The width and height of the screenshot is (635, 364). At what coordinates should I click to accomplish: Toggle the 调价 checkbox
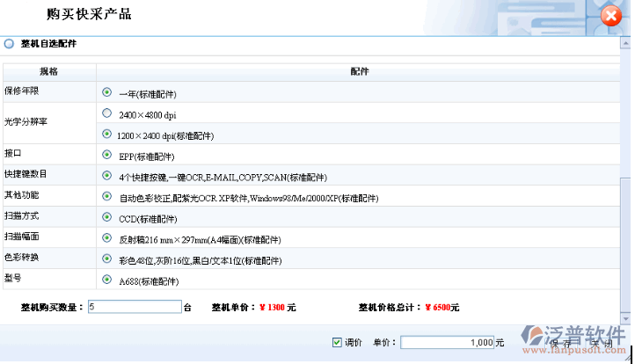pos(337,342)
